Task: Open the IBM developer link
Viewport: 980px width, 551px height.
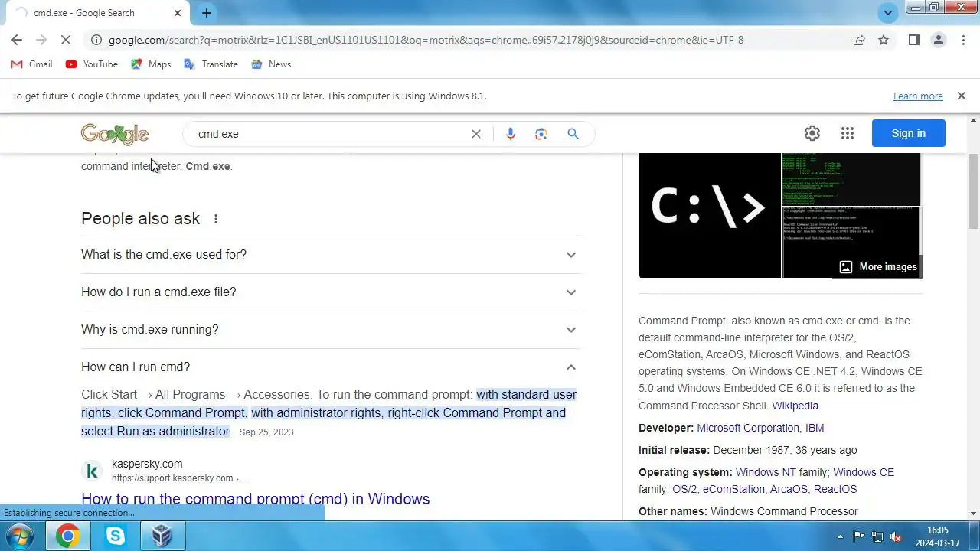Action: click(x=815, y=428)
